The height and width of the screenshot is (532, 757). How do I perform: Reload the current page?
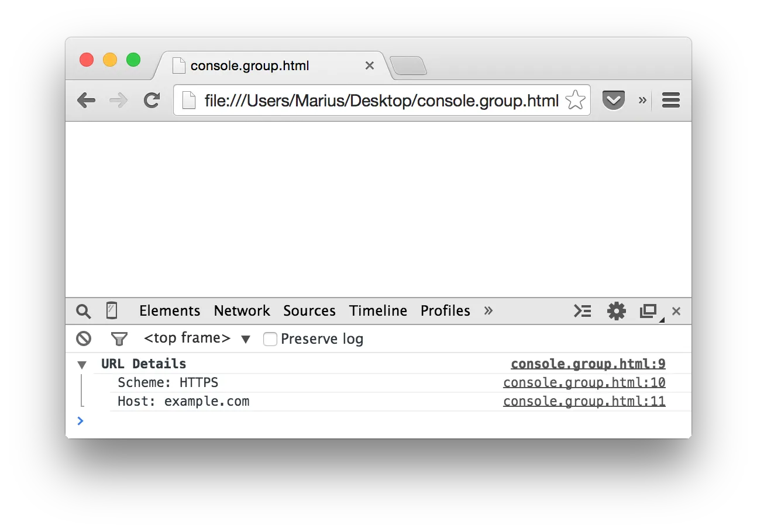point(152,100)
